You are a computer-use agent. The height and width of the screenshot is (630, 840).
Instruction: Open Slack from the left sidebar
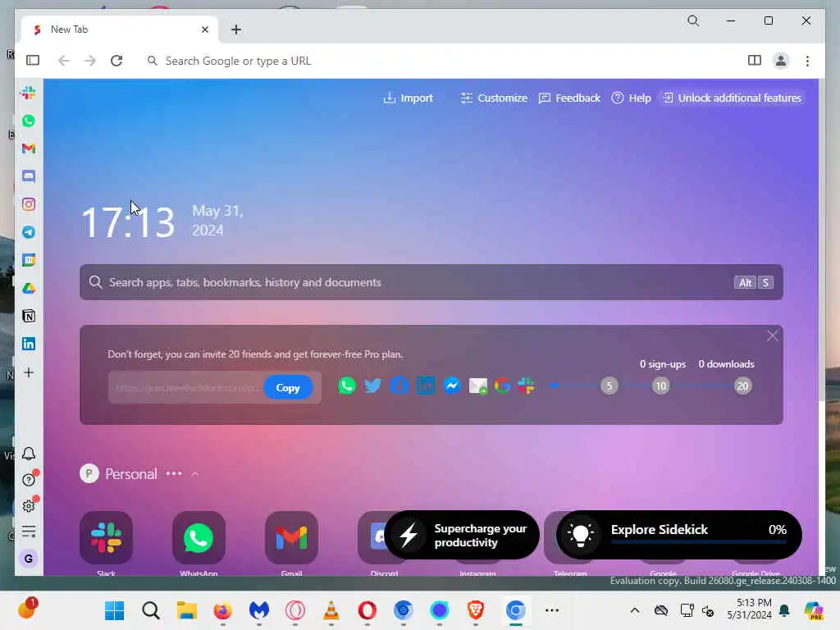[x=29, y=93]
